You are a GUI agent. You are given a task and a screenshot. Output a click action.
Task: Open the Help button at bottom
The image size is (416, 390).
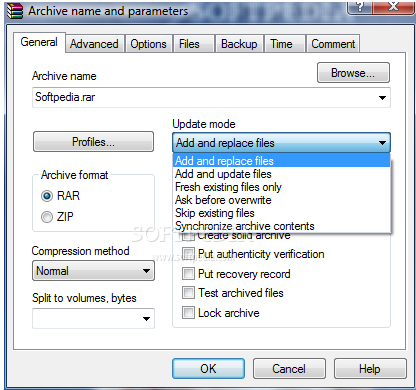pyautogui.click(x=370, y=369)
